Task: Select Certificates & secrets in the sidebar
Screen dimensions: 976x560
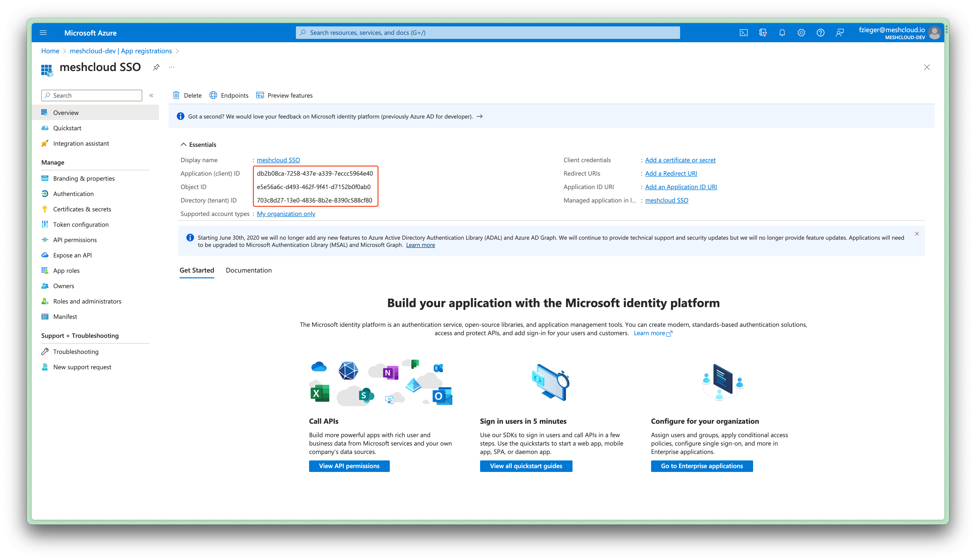Action: tap(82, 209)
